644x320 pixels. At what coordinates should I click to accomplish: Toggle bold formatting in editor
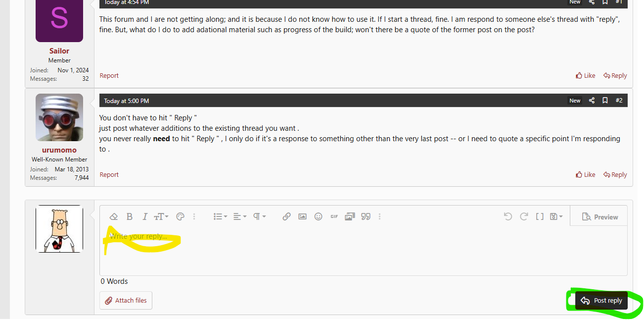[x=130, y=216]
